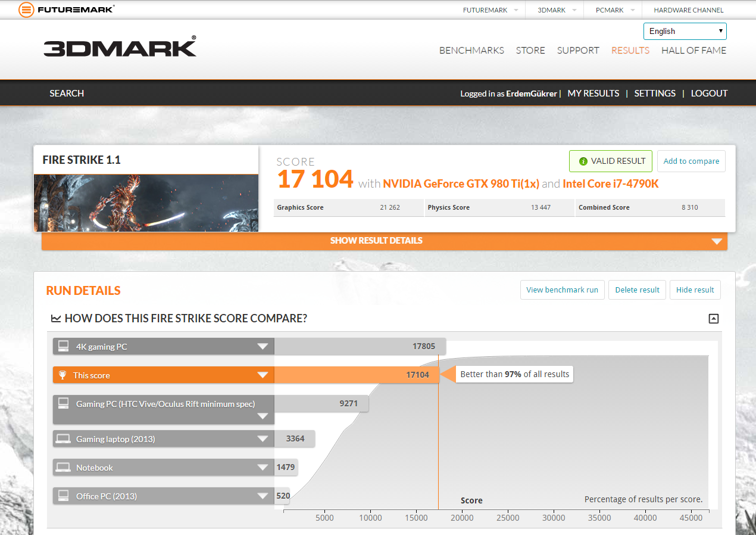The height and width of the screenshot is (535, 756).
Task: Click the PC icon on the Gaming PC (HTC Vive/Oculus Rift minimum spec) row
Action: [63, 403]
